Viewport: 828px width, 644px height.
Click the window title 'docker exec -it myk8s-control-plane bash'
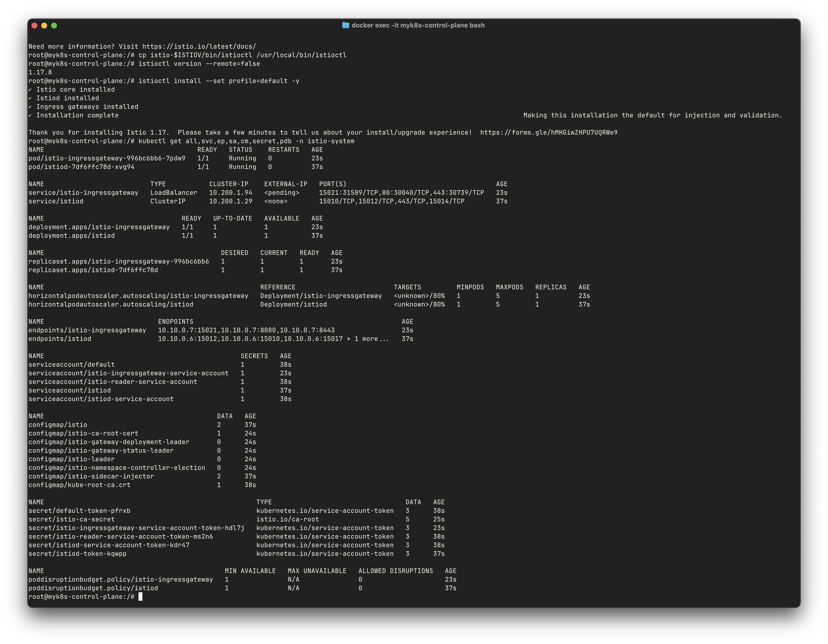point(418,25)
